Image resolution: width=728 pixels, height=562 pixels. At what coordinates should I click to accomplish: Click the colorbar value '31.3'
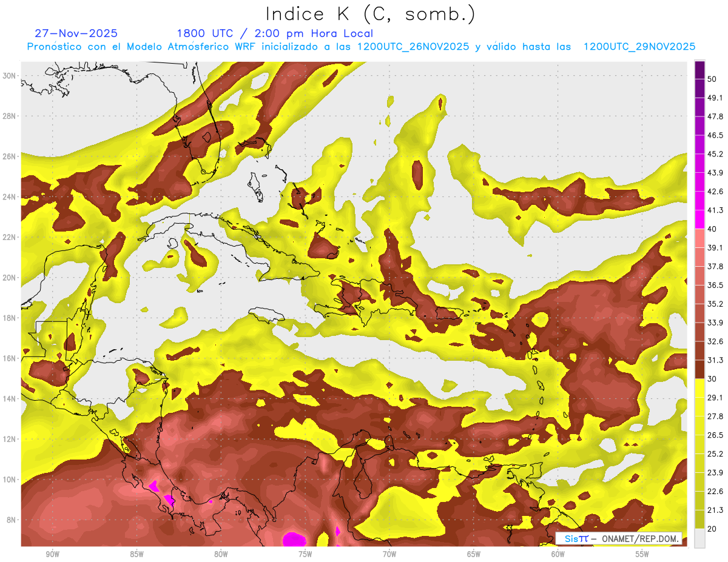715,360
